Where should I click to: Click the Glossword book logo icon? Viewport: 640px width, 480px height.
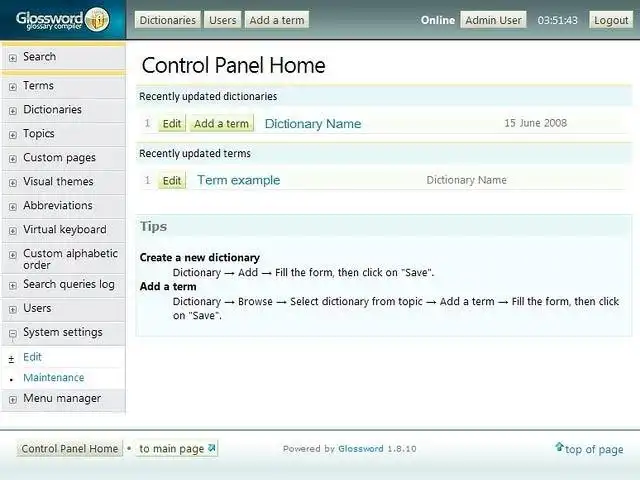pyautogui.click(x=97, y=20)
